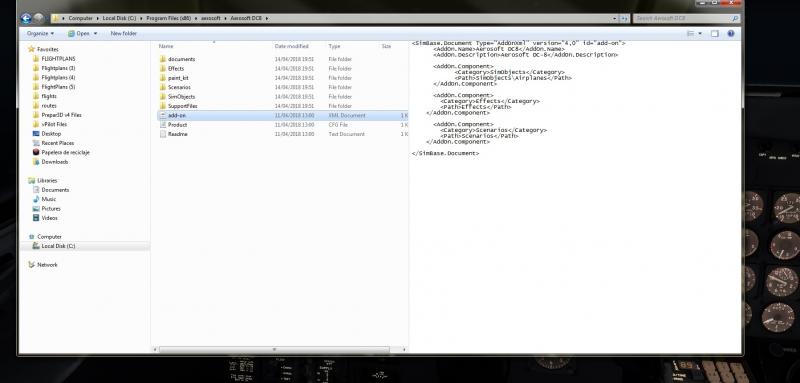
Task: Select Favorites in the navigation pane
Action: 47,49
